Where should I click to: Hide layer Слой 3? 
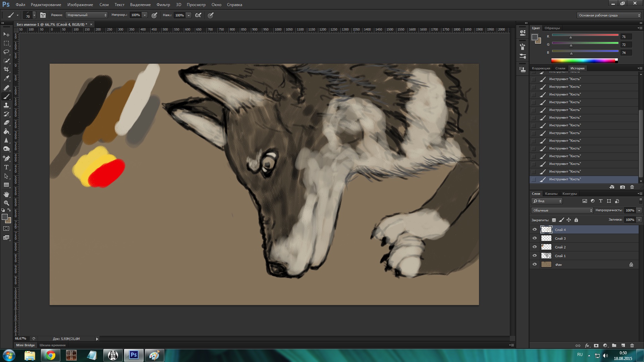(x=535, y=238)
